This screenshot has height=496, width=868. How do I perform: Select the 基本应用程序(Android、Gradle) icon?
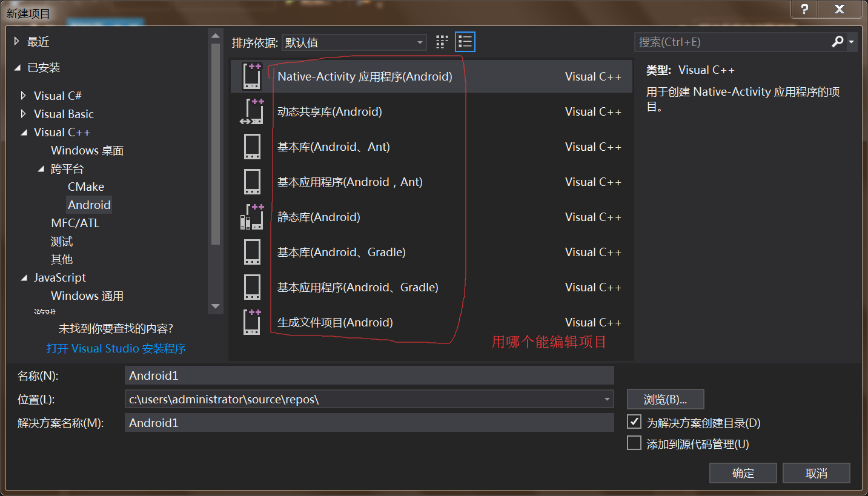(x=252, y=287)
